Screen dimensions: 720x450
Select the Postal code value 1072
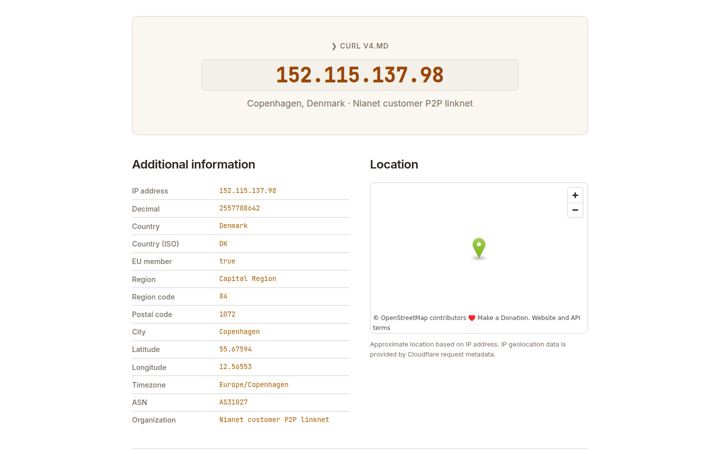pos(227,314)
